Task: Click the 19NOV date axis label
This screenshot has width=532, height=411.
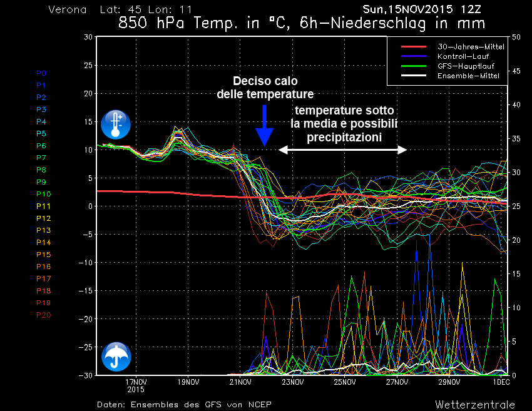Action: [x=188, y=382]
